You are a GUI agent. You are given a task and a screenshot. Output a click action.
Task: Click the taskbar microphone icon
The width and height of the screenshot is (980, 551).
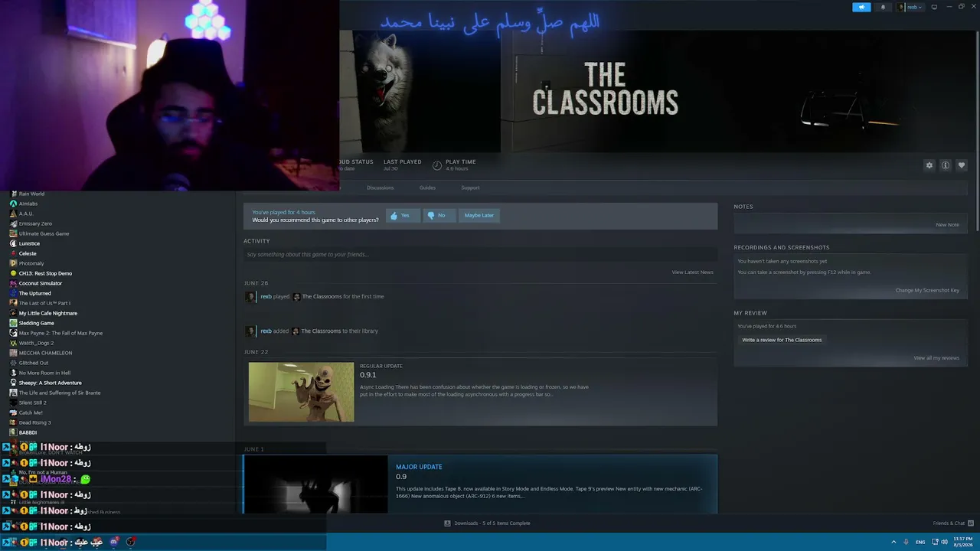point(906,542)
